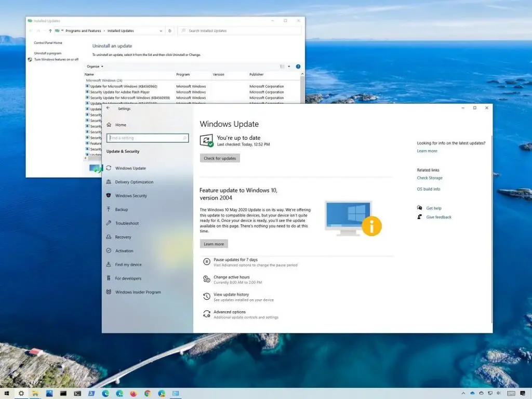Go back using the Settings back arrow
The image size is (532, 399).
click(x=108, y=108)
